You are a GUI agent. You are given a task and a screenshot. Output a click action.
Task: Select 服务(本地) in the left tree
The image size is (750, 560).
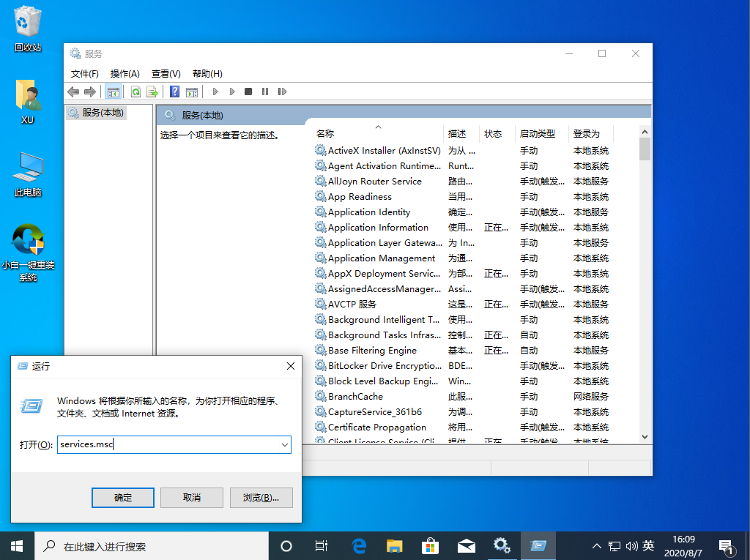[103, 113]
